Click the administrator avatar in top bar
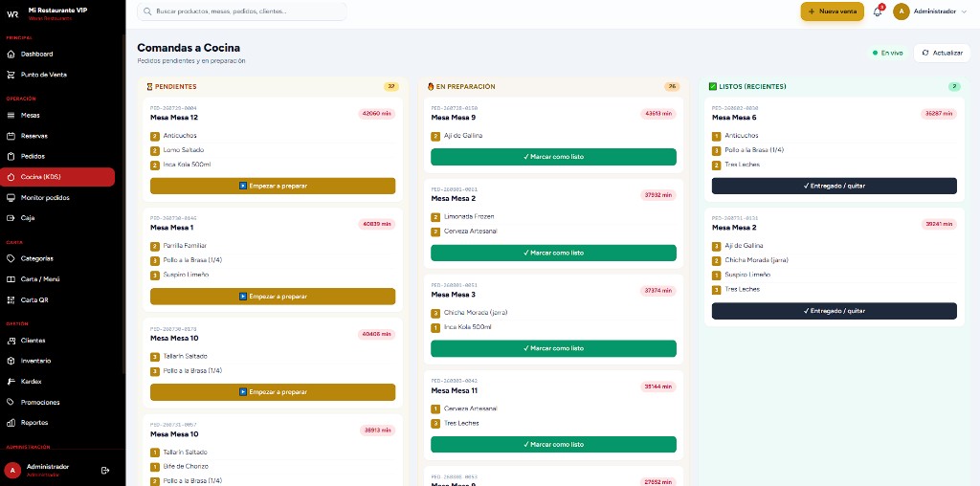Image resolution: width=980 pixels, height=486 pixels. click(902, 11)
